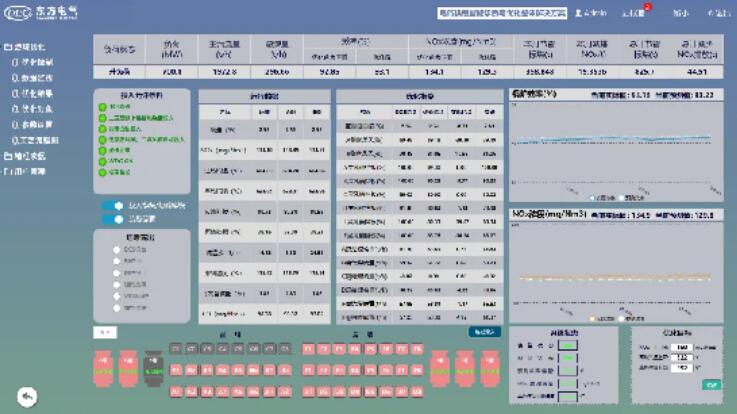Select the first radio option in list

117,248
